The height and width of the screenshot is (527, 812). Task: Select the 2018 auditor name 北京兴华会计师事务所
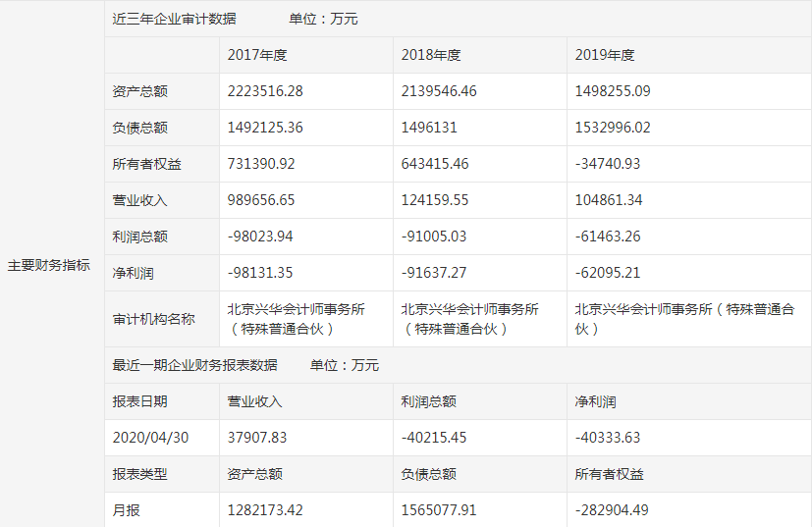[x=469, y=309]
